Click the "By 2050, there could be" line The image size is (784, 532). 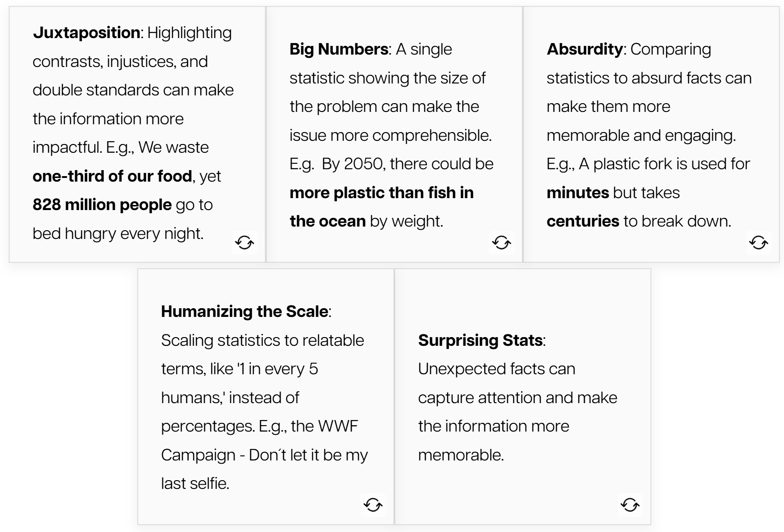coord(408,164)
